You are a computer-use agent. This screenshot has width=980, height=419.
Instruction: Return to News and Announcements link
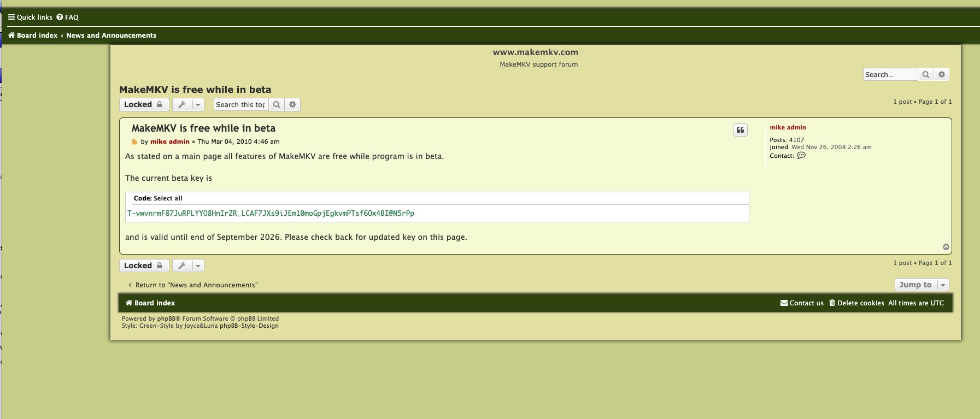click(x=193, y=285)
